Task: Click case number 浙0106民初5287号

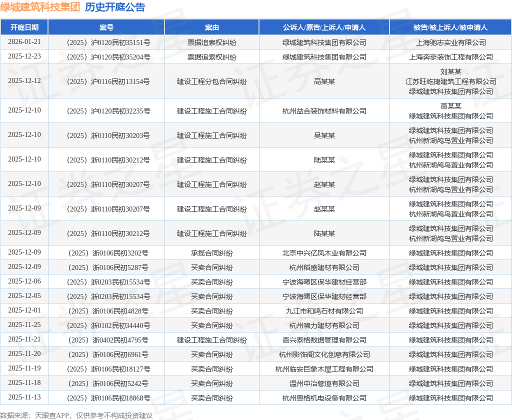Action: [108, 267]
